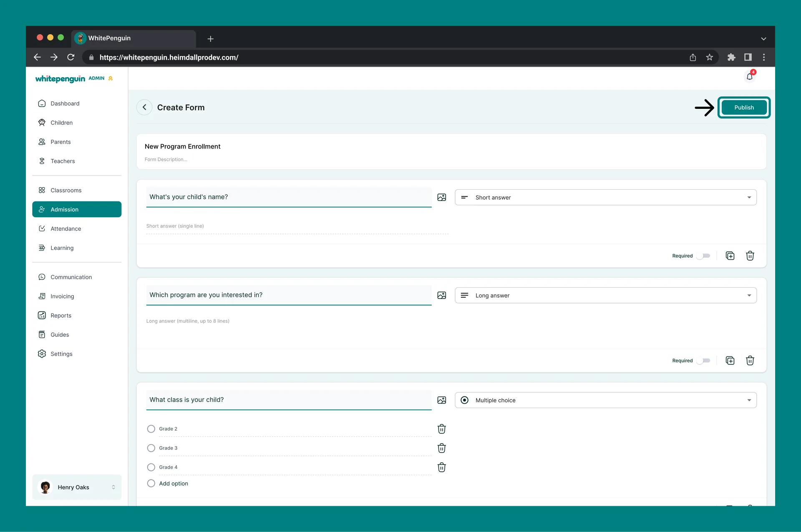Edit the "What class is your child?" field

click(289, 400)
